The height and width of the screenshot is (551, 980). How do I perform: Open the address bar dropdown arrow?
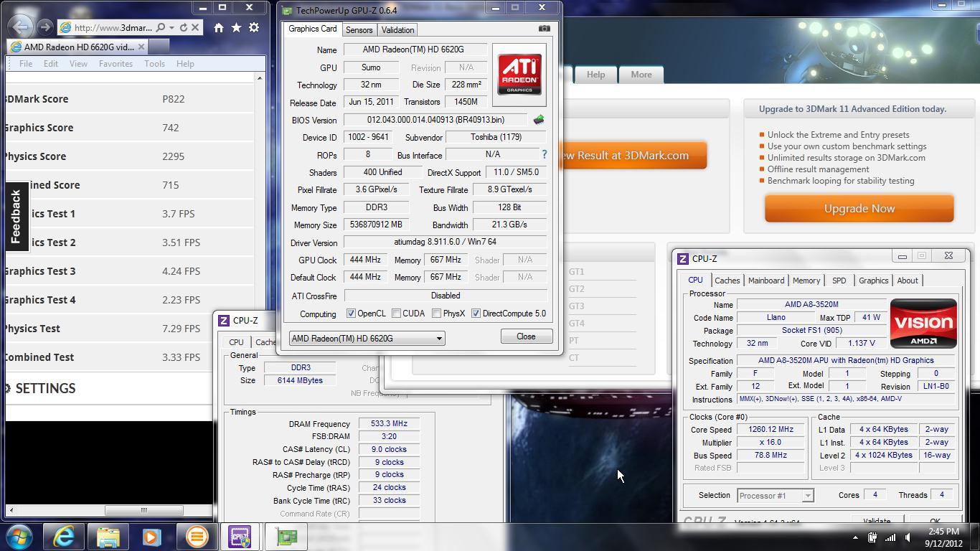coord(171,27)
